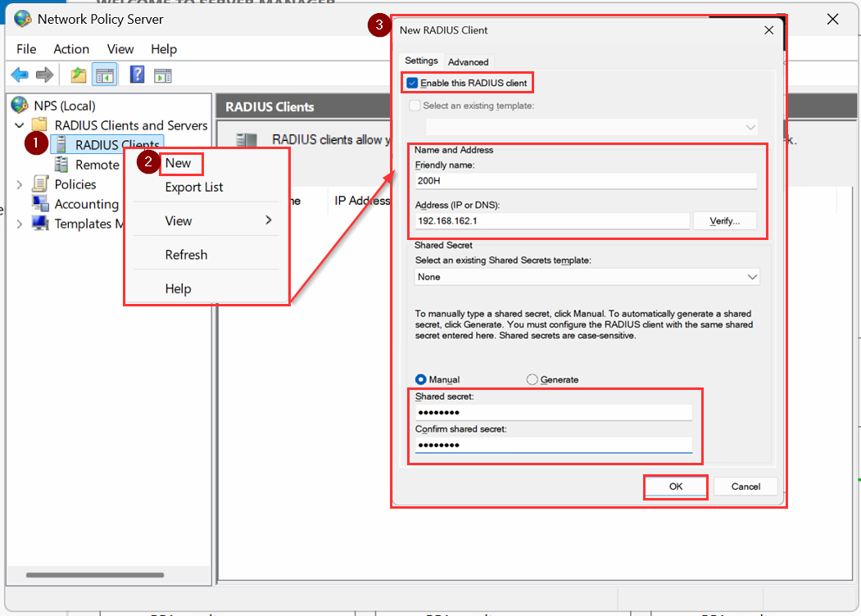The height and width of the screenshot is (616, 861).
Task: Click the RADIUS Clients server icon in tree
Action: click(x=61, y=144)
